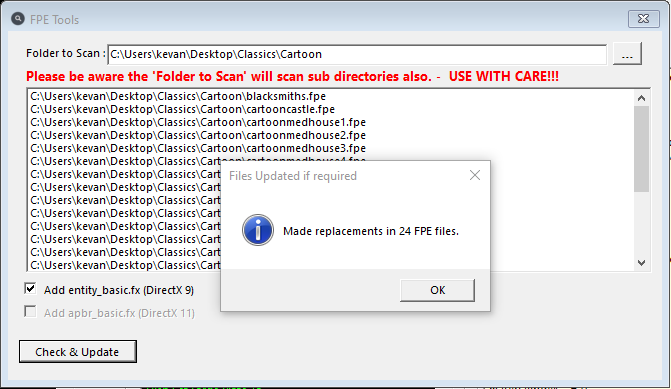Confirm the dialog with OK button

pyautogui.click(x=437, y=290)
